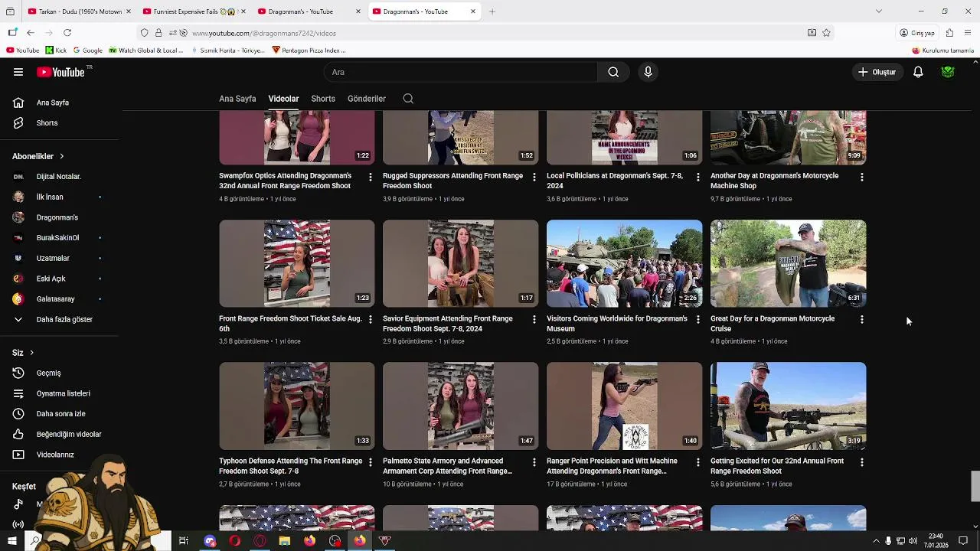Click the browser address bar URL
This screenshot has width=980, height=551.
[264, 33]
